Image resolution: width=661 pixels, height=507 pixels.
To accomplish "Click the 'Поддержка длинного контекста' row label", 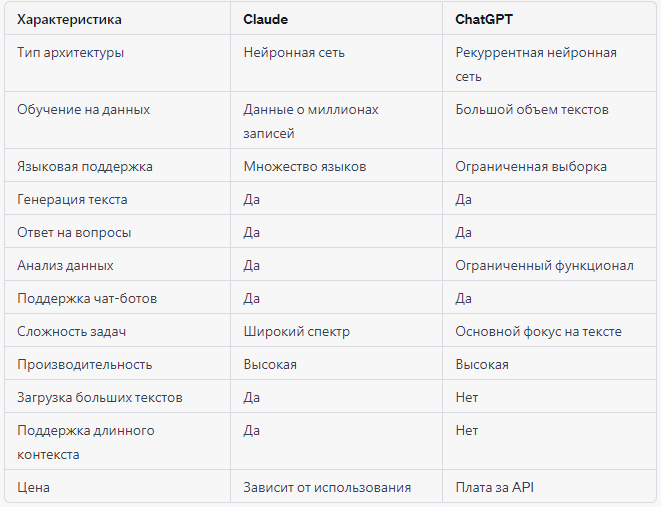I will coord(85,442).
